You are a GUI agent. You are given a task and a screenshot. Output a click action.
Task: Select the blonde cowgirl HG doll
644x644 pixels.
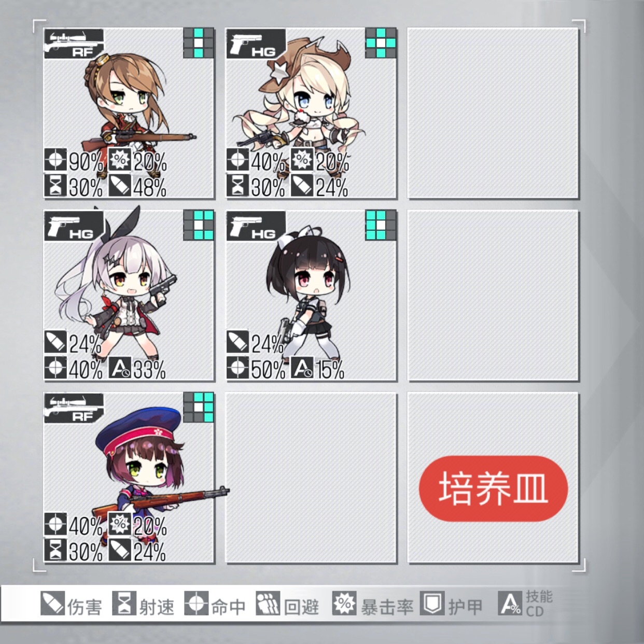[311, 113]
